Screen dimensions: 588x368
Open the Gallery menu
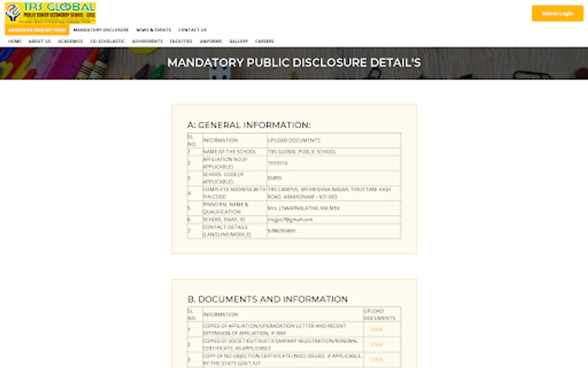[238, 41]
